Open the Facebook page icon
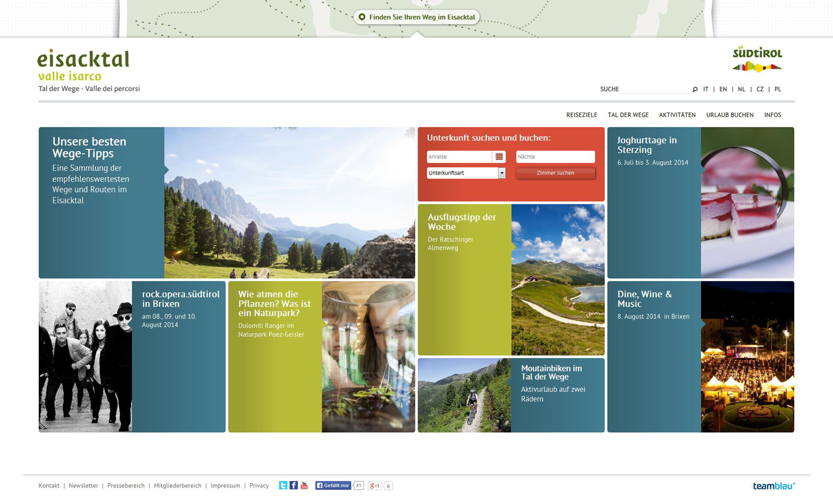The image size is (833, 504). (294, 485)
